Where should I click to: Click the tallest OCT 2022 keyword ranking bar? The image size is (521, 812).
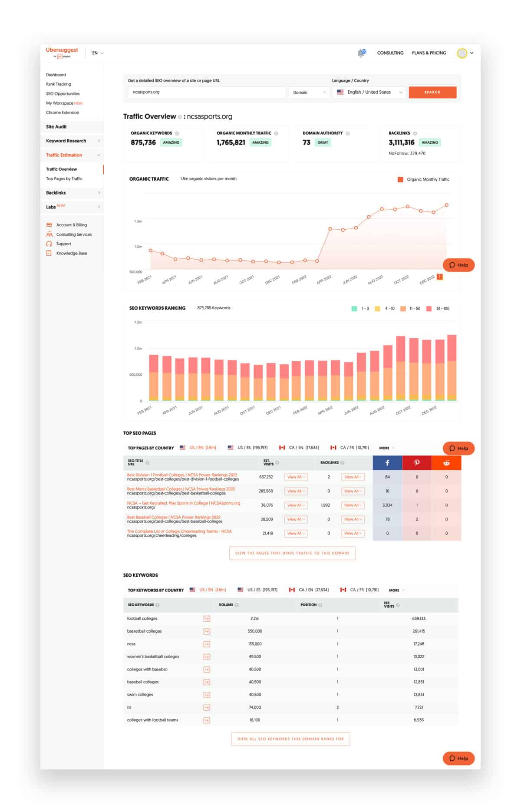click(400, 368)
